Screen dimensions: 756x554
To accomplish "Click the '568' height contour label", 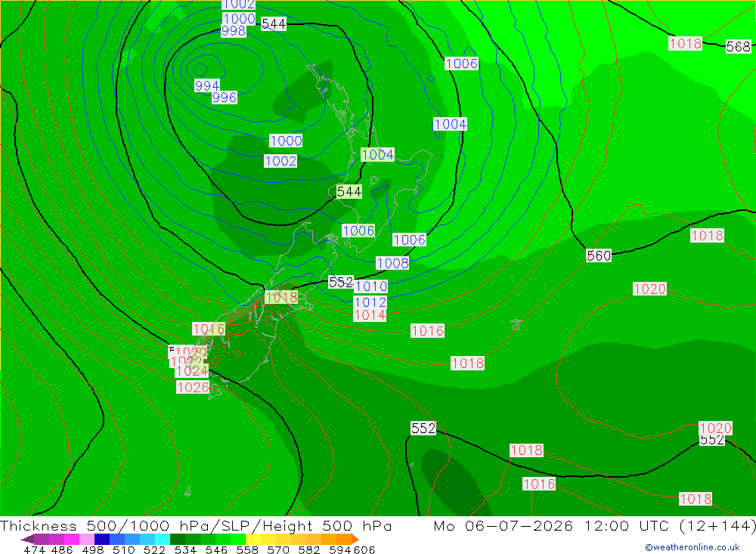I will click(x=739, y=47).
